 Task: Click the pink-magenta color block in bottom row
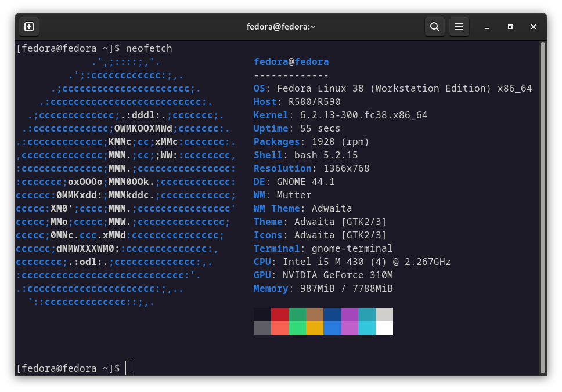coord(349,328)
